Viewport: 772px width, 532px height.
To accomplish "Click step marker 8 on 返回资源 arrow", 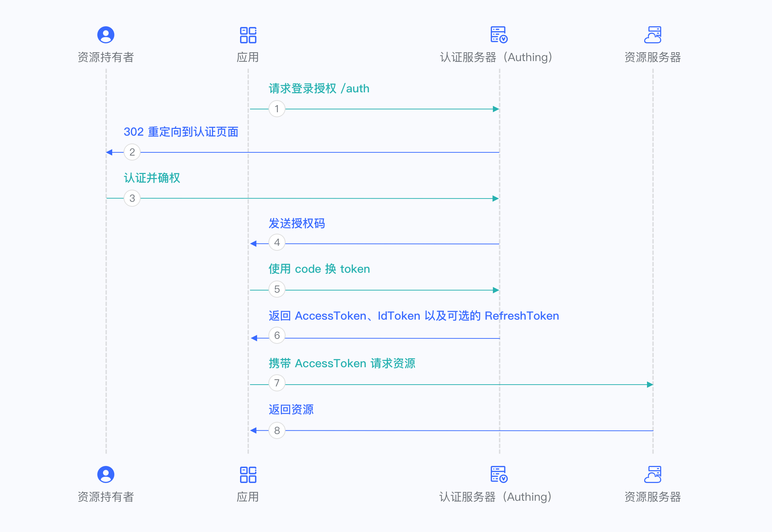I will coord(277,430).
